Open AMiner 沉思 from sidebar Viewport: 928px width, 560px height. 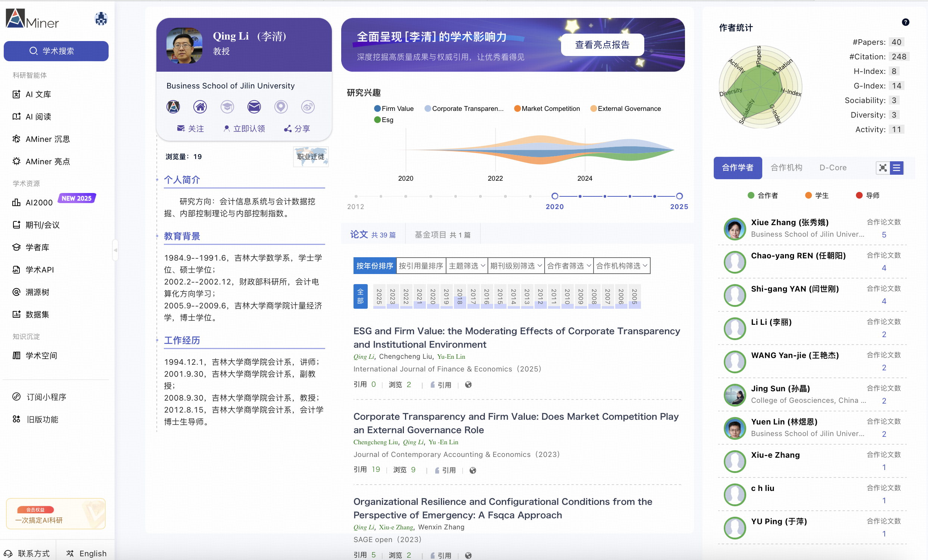[47, 139]
